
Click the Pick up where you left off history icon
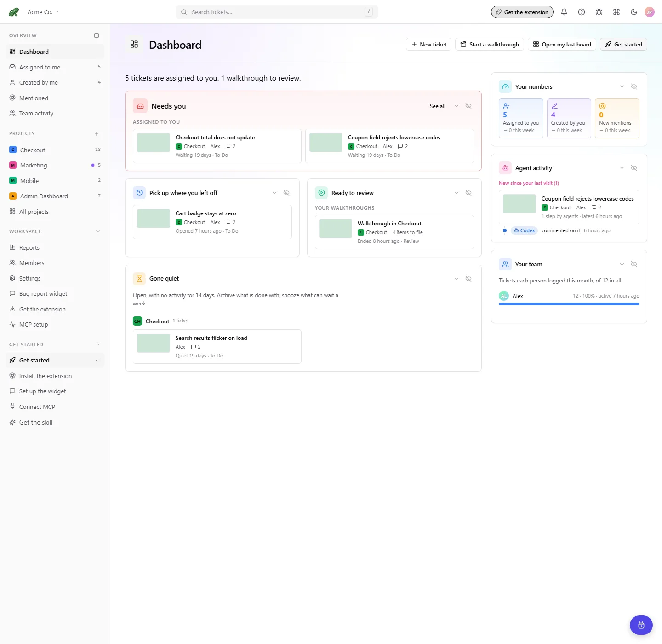pyautogui.click(x=139, y=193)
